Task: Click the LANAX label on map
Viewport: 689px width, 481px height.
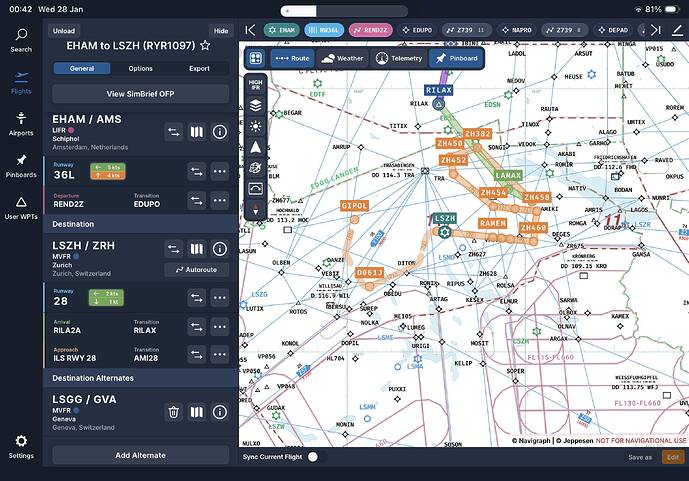Action: click(508, 176)
